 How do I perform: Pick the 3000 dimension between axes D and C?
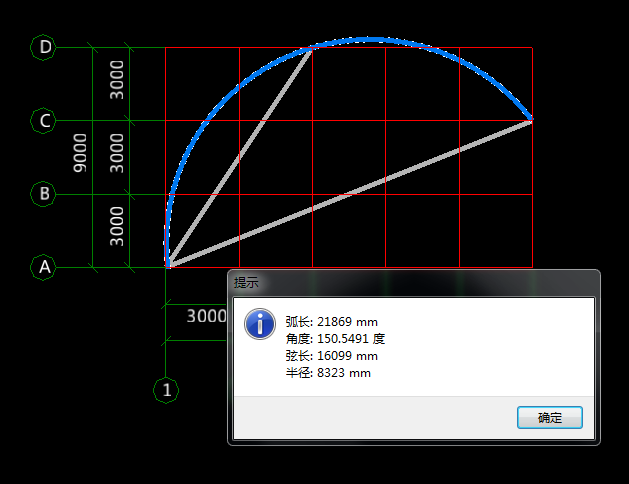[118, 81]
